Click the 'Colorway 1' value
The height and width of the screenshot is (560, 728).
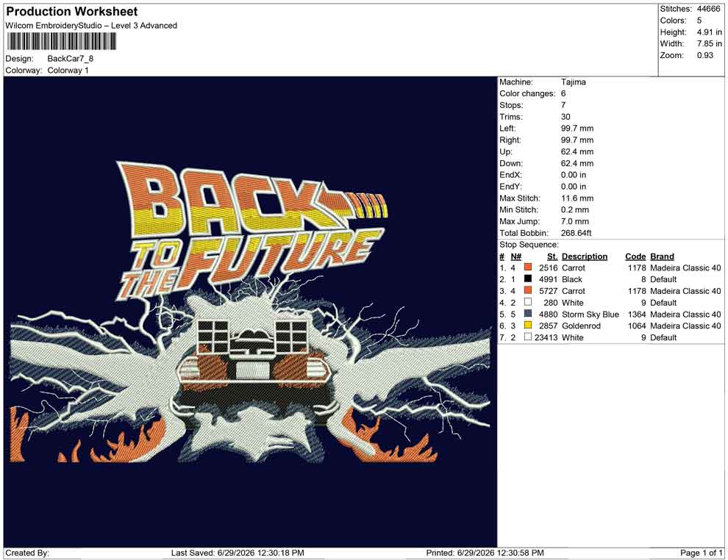point(68,71)
